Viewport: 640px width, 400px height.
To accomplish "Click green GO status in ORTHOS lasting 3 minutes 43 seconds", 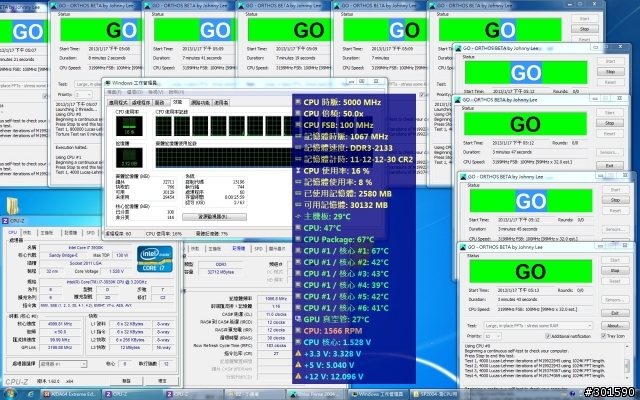I will [x=531, y=271].
